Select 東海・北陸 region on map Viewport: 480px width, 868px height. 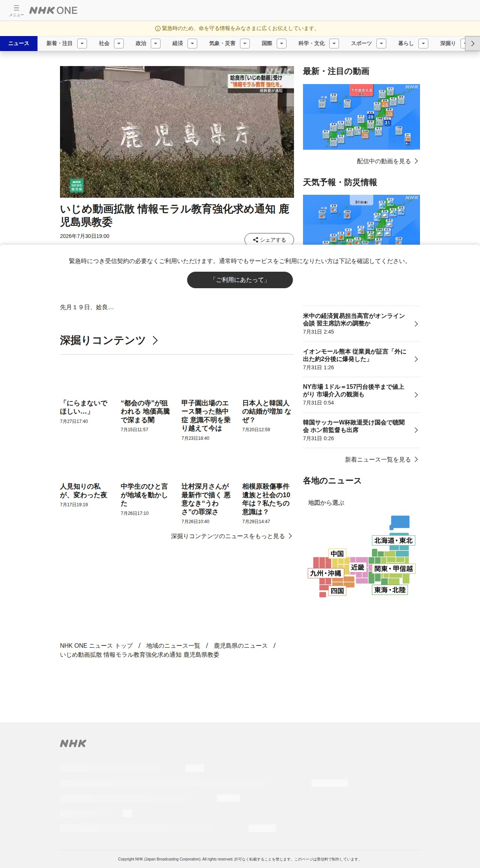click(x=390, y=590)
